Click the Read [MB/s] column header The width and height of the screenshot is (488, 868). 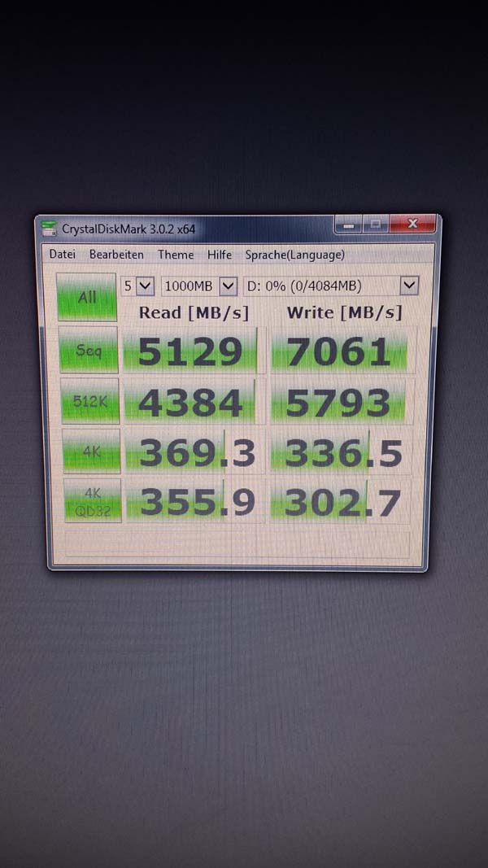[194, 312]
